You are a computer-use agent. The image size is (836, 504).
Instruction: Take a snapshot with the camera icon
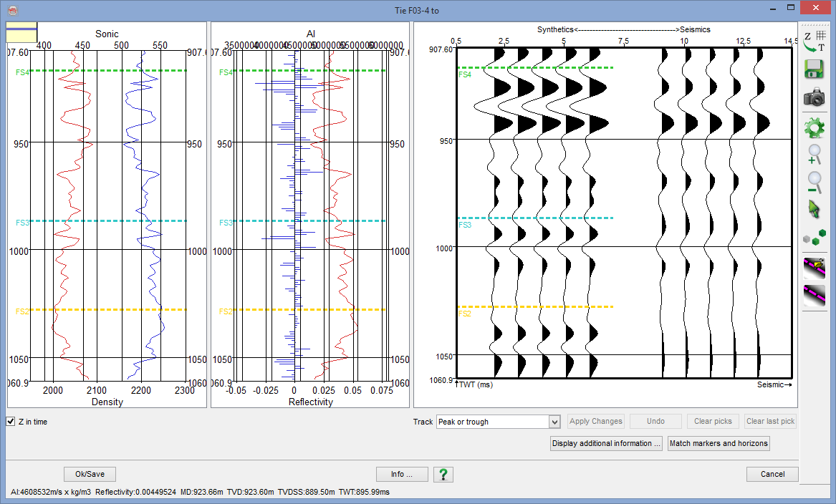point(814,98)
